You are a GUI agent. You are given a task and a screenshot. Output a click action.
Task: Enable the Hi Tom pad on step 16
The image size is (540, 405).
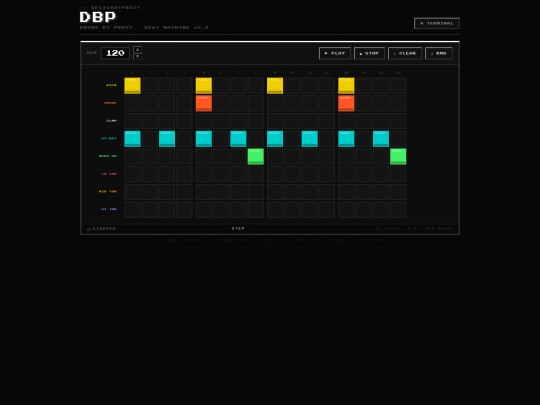coord(398,209)
